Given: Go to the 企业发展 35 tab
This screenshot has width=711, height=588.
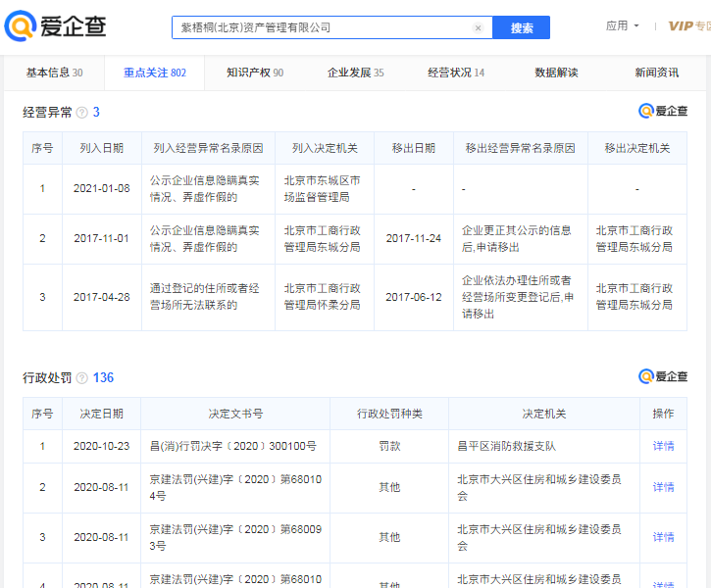Looking at the screenshot, I should (355, 73).
